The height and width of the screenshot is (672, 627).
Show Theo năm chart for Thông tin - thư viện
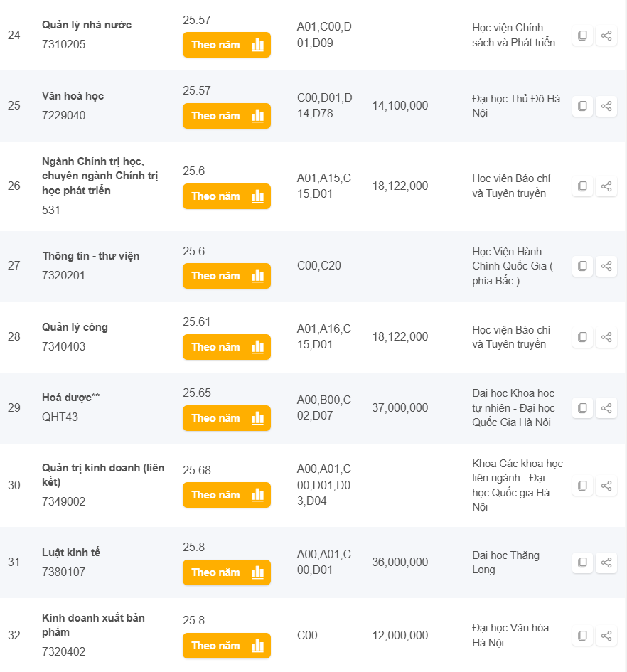(x=226, y=276)
